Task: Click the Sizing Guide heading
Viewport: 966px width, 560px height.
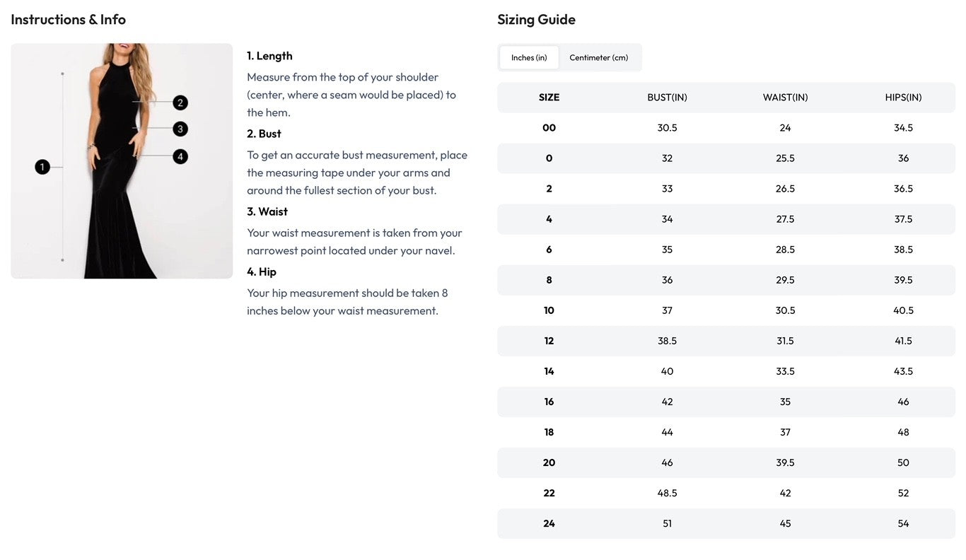Action: pos(536,20)
